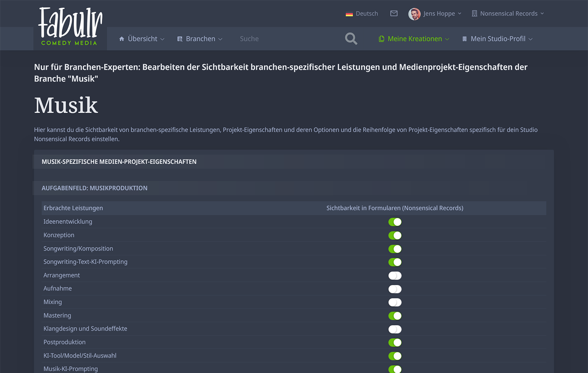Image resolution: width=588 pixels, height=373 pixels.
Task: Turn on the Mixing toggle
Action: point(395,302)
